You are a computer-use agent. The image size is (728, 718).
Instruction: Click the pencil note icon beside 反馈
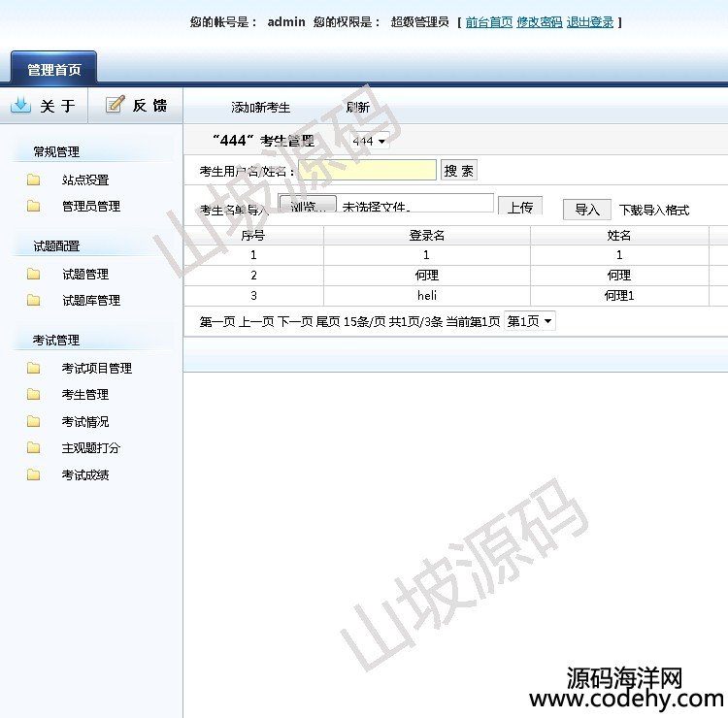pyautogui.click(x=115, y=104)
